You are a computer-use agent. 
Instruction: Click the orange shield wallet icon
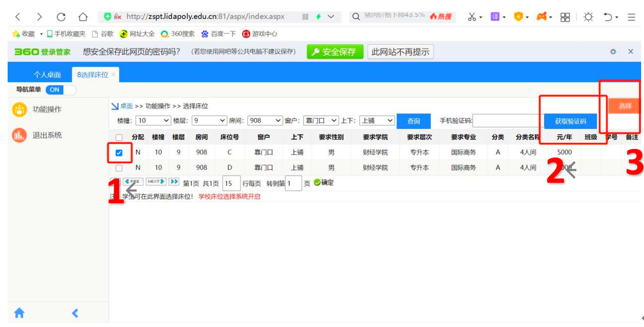[518, 17]
